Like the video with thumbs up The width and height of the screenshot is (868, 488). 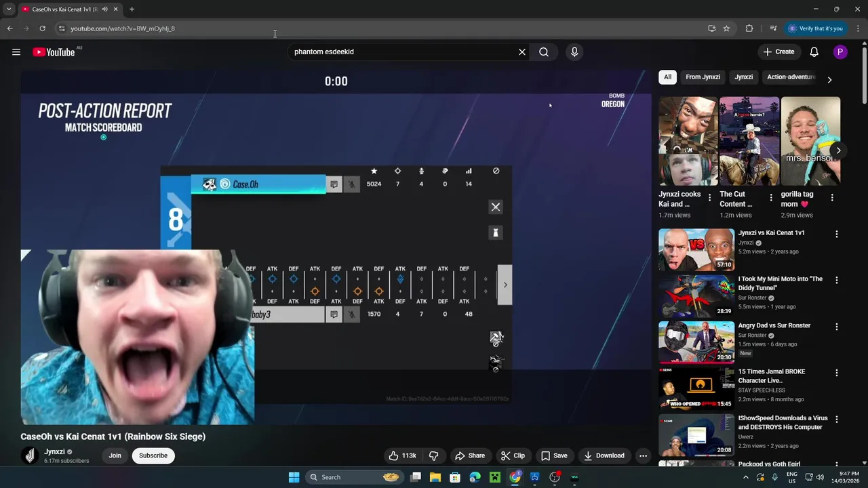pyautogui.click(x=402, y=455)
